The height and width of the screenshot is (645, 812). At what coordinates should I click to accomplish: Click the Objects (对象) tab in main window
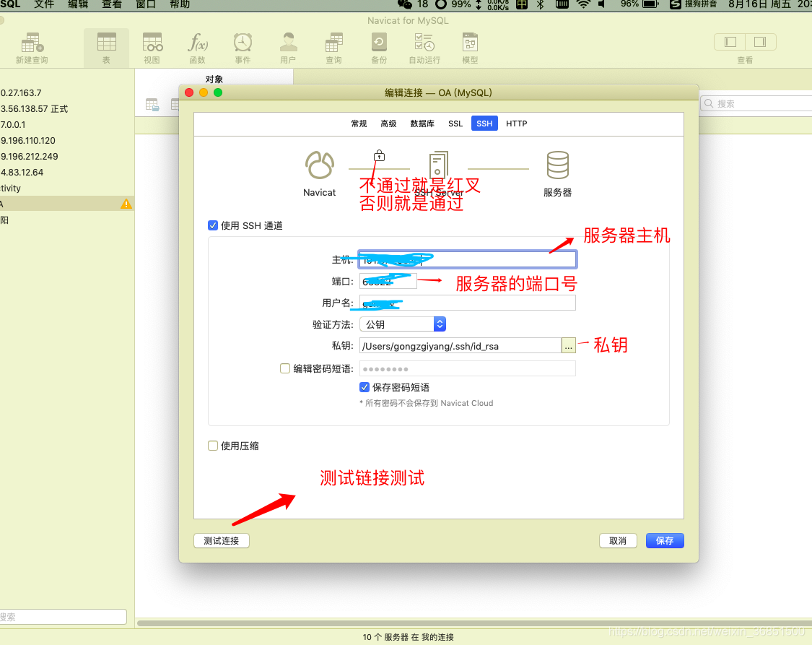[214, 79]
